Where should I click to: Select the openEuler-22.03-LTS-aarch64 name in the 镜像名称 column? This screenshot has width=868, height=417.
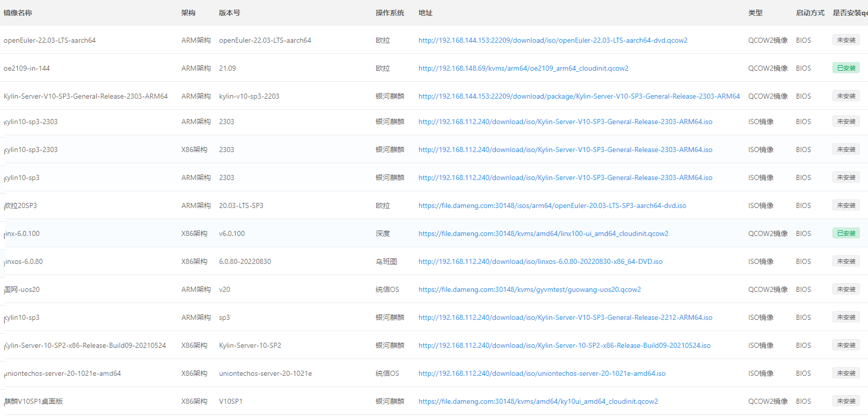[50, 40]
